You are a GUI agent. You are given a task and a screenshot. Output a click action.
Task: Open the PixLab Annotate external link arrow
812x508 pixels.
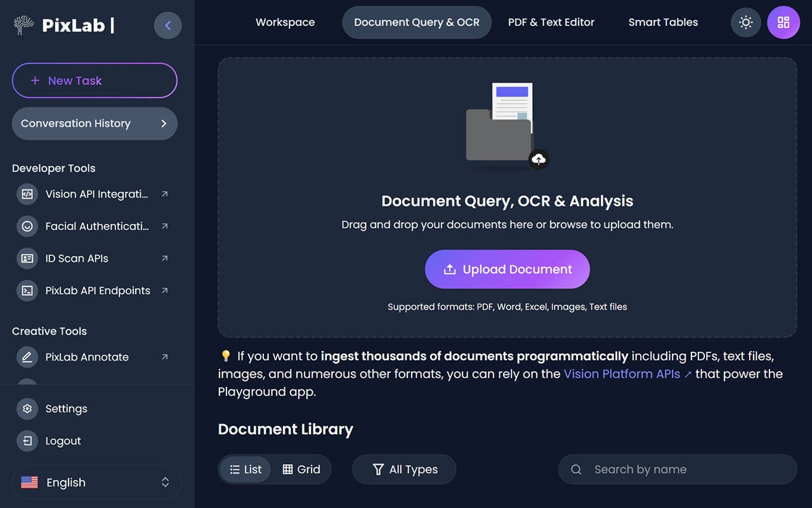coord(165,357)
